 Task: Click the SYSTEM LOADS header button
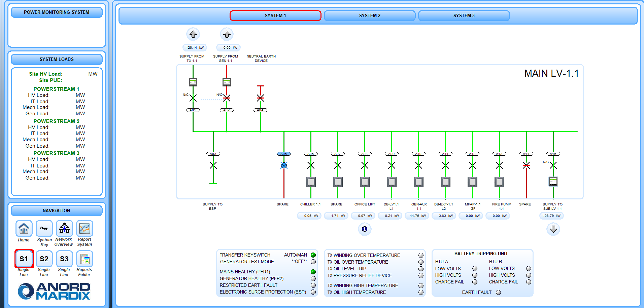point(57,60)
